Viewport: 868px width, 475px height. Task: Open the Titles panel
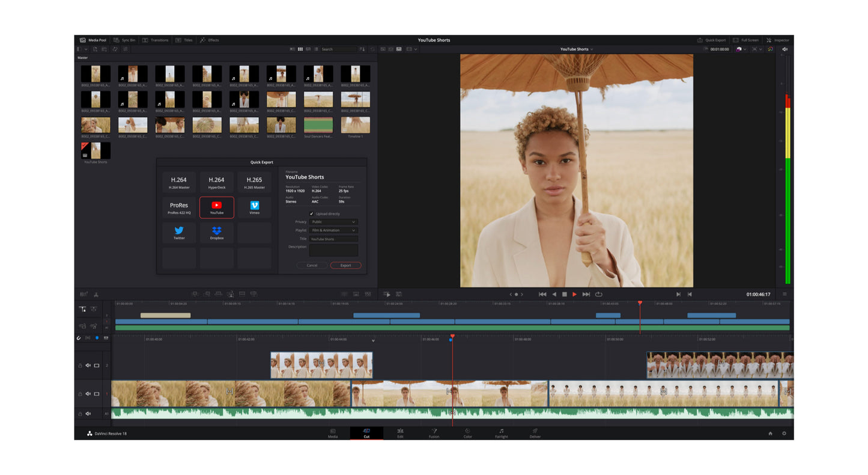(184, 40)
